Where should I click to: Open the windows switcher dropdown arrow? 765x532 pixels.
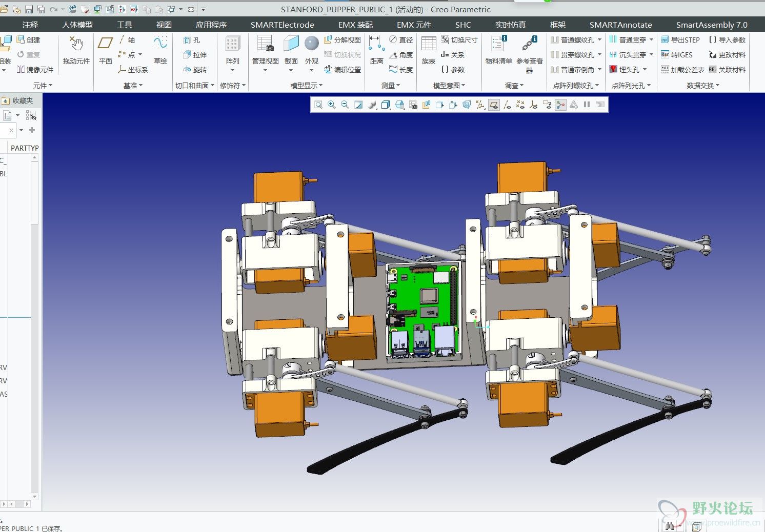pos(180,9)
